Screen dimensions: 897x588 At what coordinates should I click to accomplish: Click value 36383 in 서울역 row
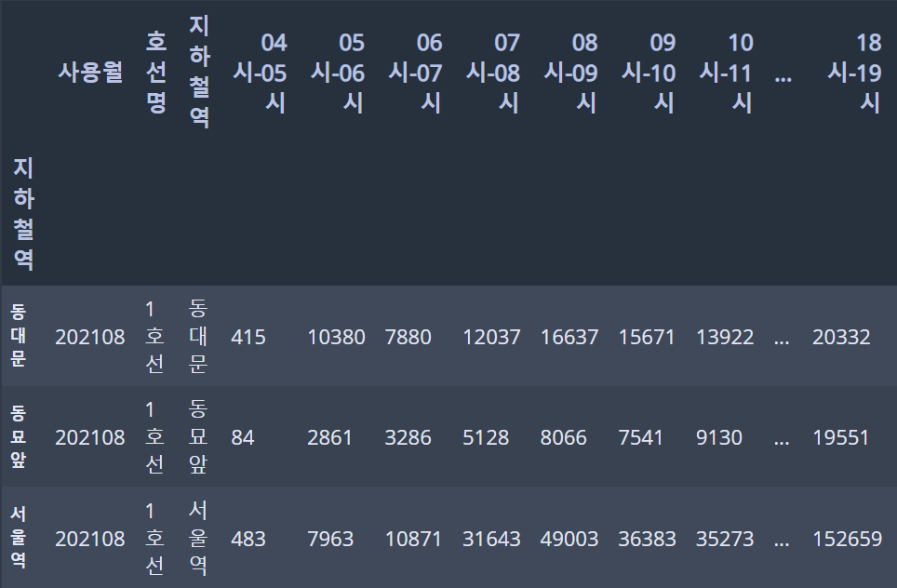point(647,539)
